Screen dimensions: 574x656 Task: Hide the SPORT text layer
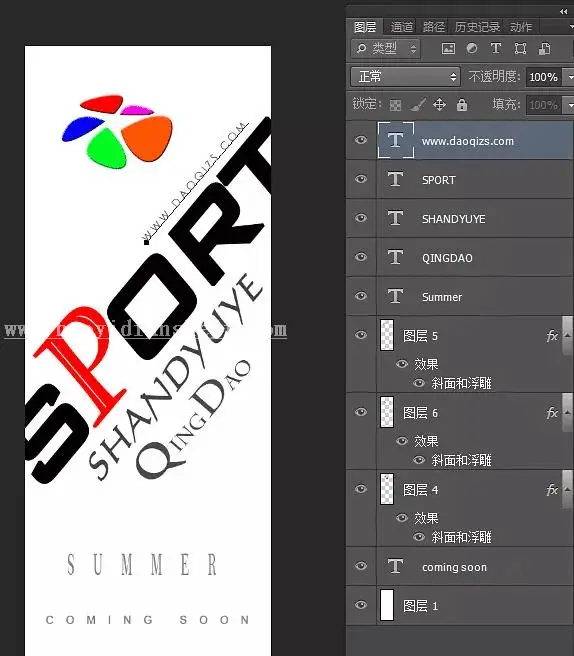pos(361,179)
